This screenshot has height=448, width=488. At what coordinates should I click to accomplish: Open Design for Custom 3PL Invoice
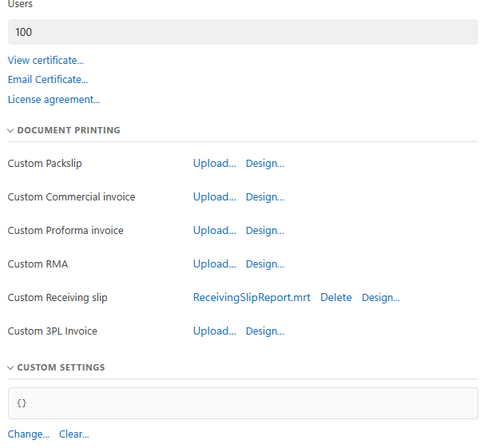pyautogui.click(x=265, y=331)
